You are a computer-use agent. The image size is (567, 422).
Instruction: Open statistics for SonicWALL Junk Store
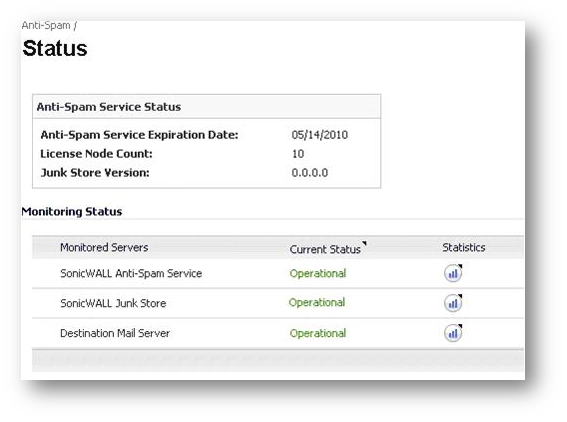pos(453,303)
